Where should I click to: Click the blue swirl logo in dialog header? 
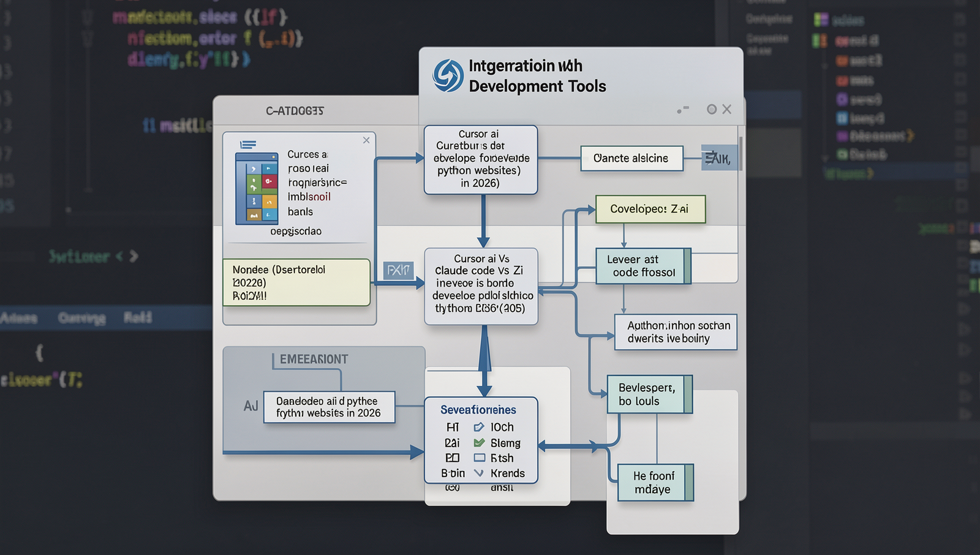pyautogui.click(x=448, y=75)
